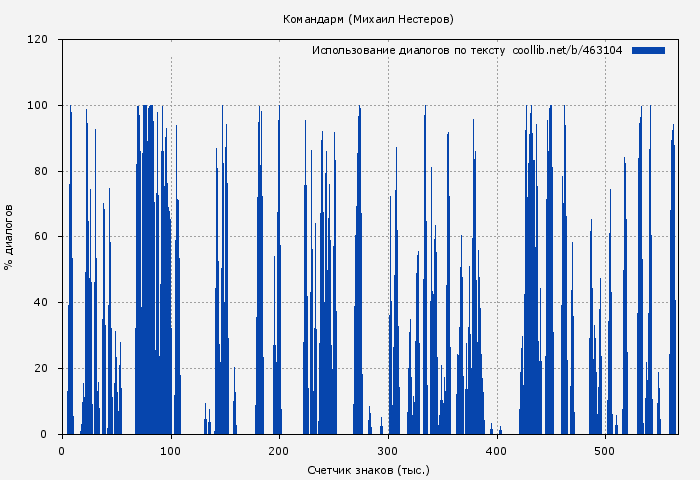Screen dimensions: 700x480
Task: Click the 500 tick on the horizontal axis
Action: point(606,451)
